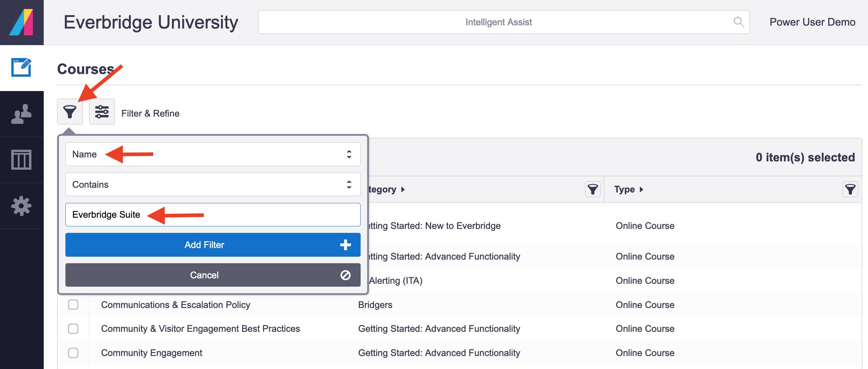This screenshot has height=369, width=868.
Task: Open the Users panel in the left sidebar
Action: pyautogui.click(x=21, y=114)
